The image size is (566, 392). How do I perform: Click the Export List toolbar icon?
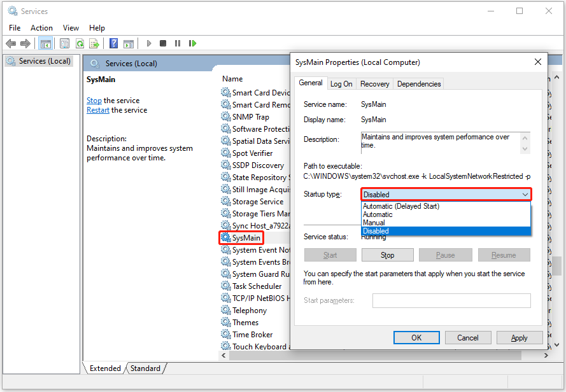pyautogui.click(x=94, y=44)
